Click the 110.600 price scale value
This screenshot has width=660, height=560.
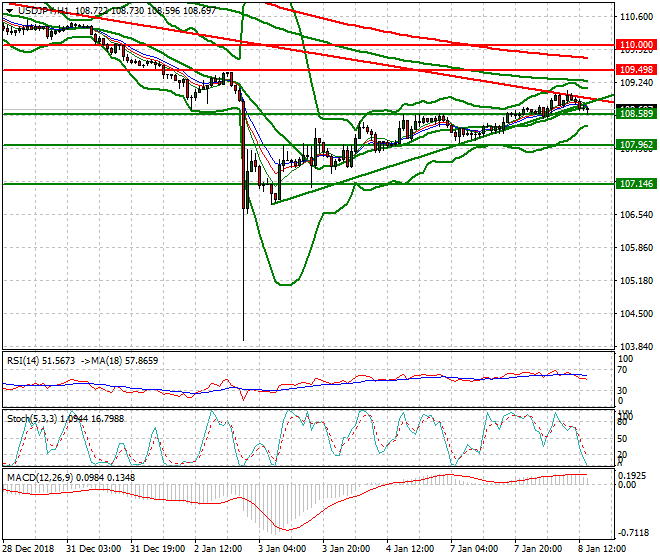(636, 16)
